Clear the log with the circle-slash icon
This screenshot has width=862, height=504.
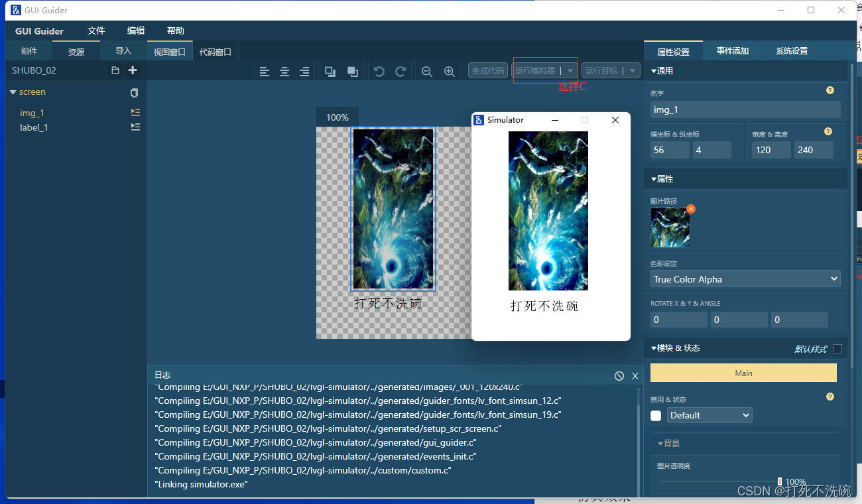point(619,376)
